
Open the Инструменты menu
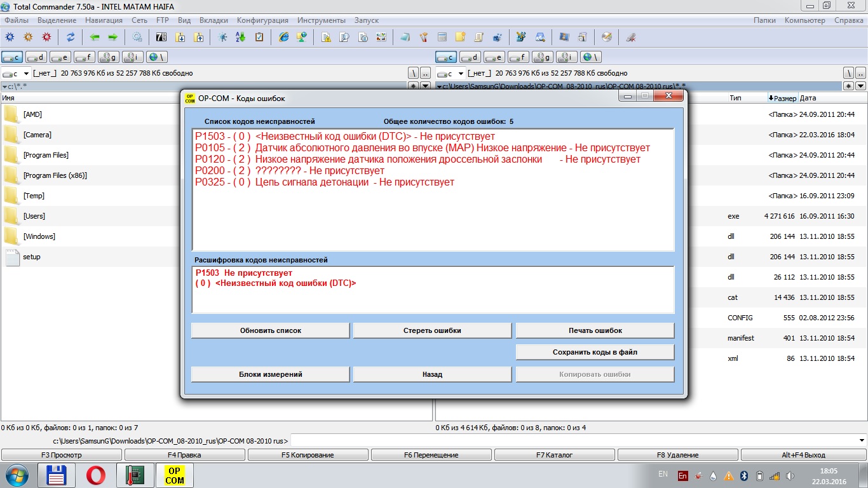tap(322, 20)
